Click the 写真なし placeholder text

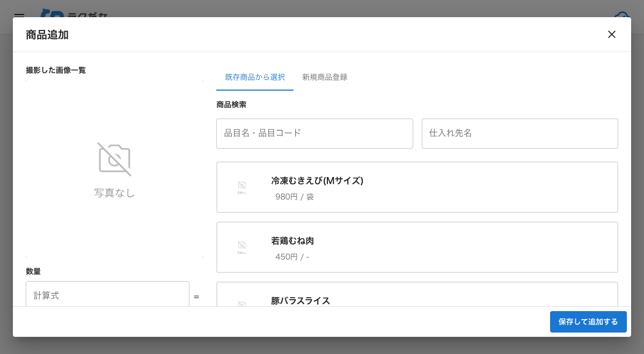coord(114,193)
